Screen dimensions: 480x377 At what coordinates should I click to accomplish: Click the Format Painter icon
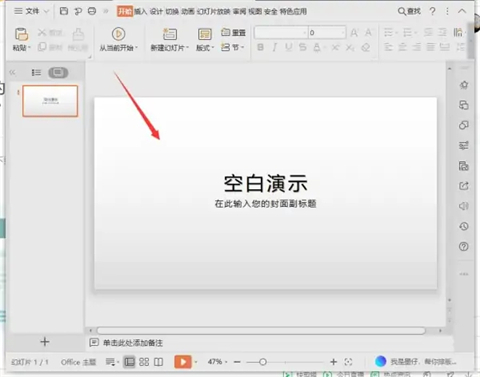pyautogui.click(x=78, y=34)
